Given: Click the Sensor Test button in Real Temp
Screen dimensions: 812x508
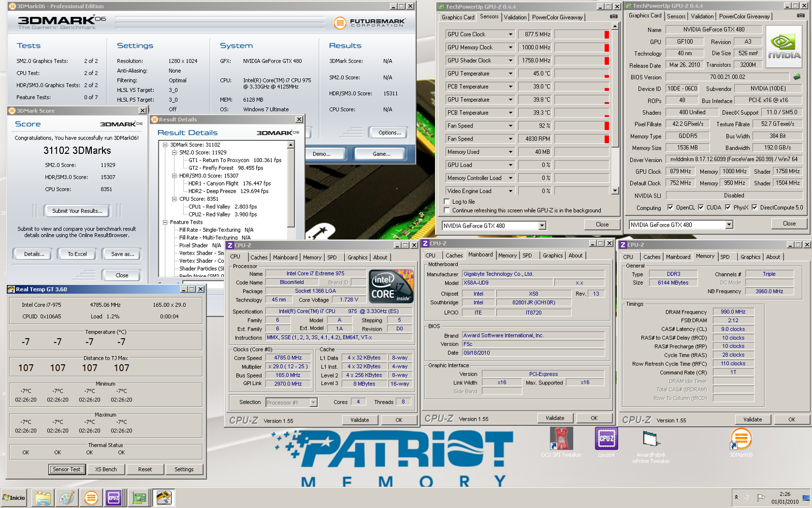Looking at the screenshot, I should pyautogui.click(x=67, y=469).
